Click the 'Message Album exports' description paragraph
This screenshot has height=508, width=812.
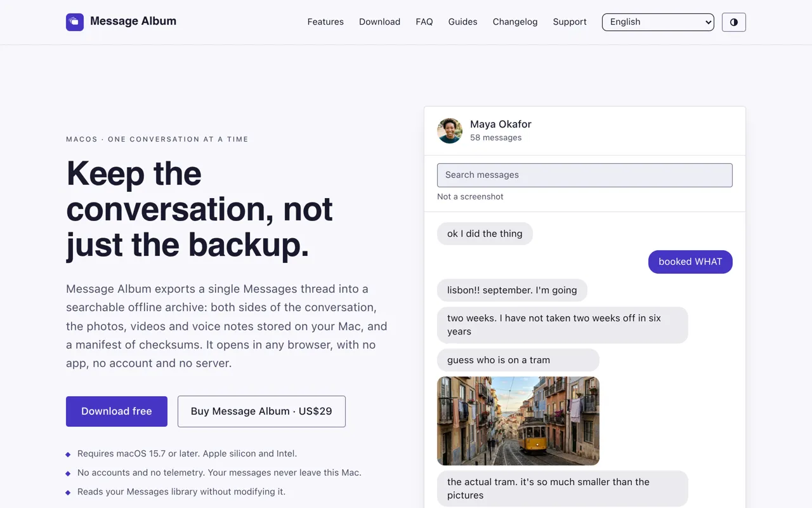pos(226,326)
